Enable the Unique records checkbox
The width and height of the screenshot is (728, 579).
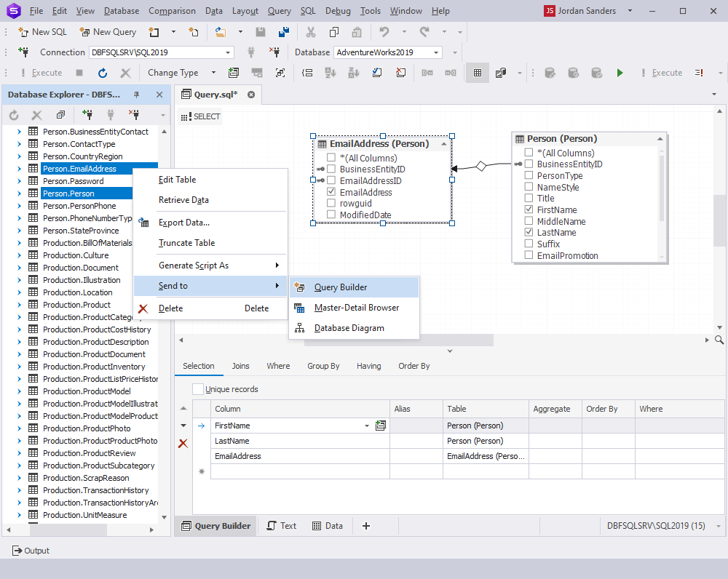(197, 389)
